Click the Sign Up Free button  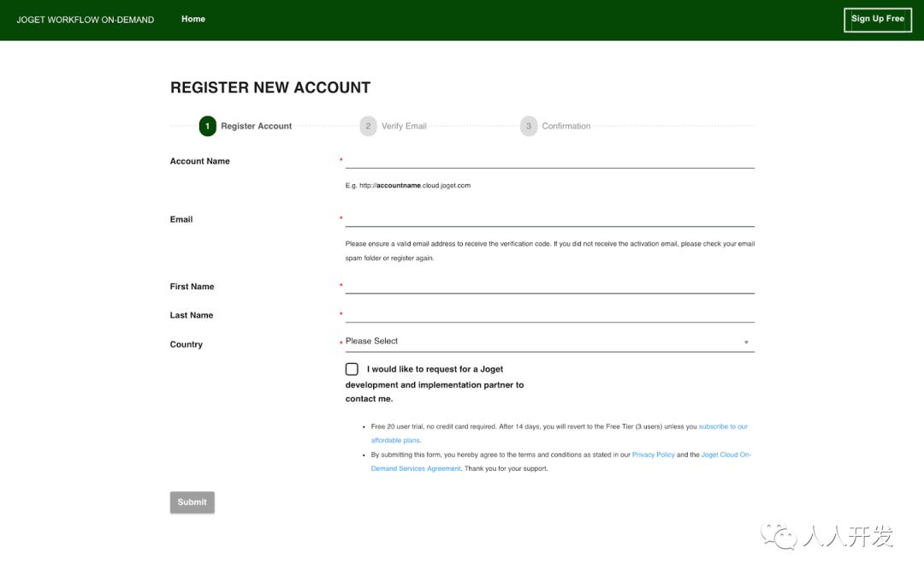878,20
